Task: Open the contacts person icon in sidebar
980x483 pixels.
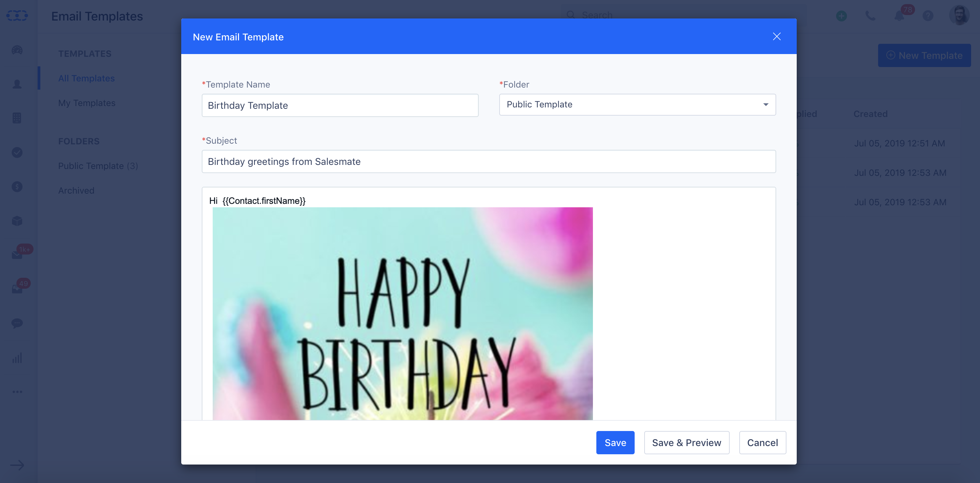Action: coord(17,84)
